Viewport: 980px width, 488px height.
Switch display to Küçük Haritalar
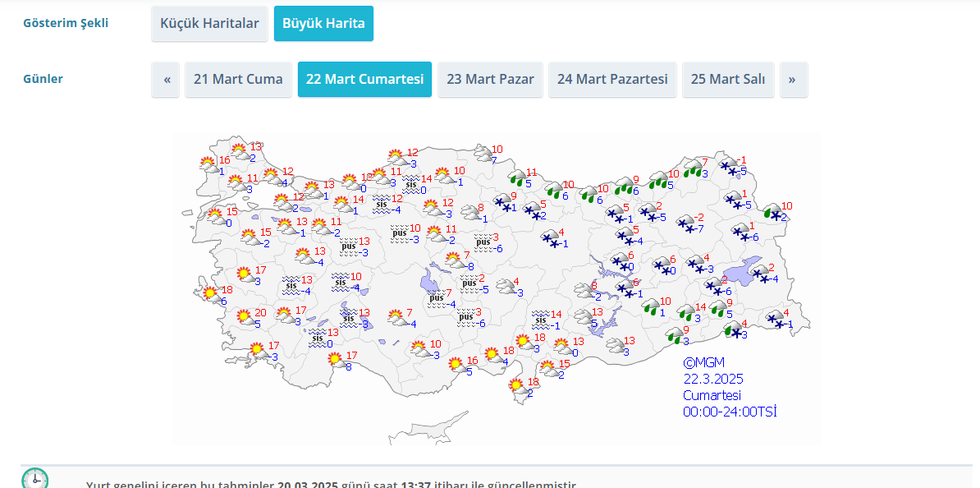pos(209,24)
